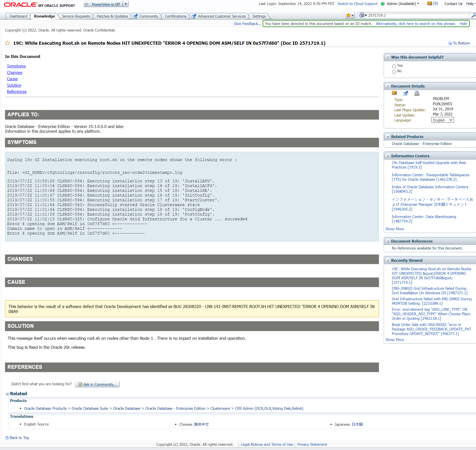The height and width of the screenshot is (450, 476).
Task: Open document in new window icon
Action: [406, 93]
